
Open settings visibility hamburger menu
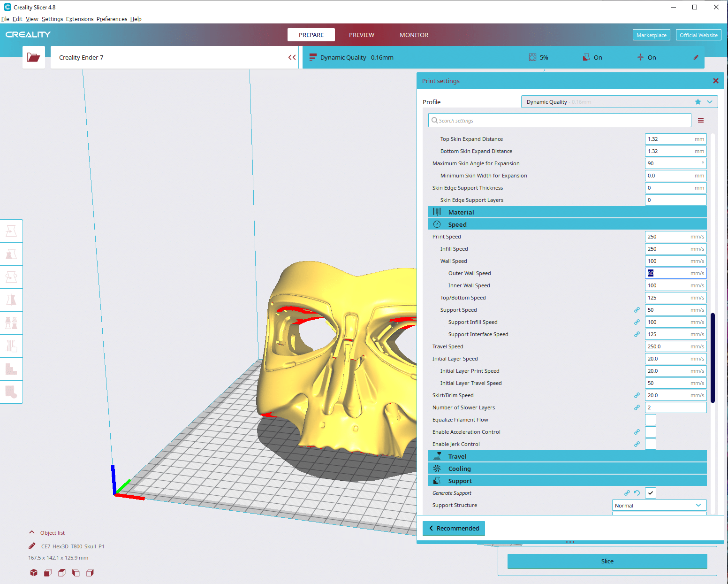[x=701, y=120]
